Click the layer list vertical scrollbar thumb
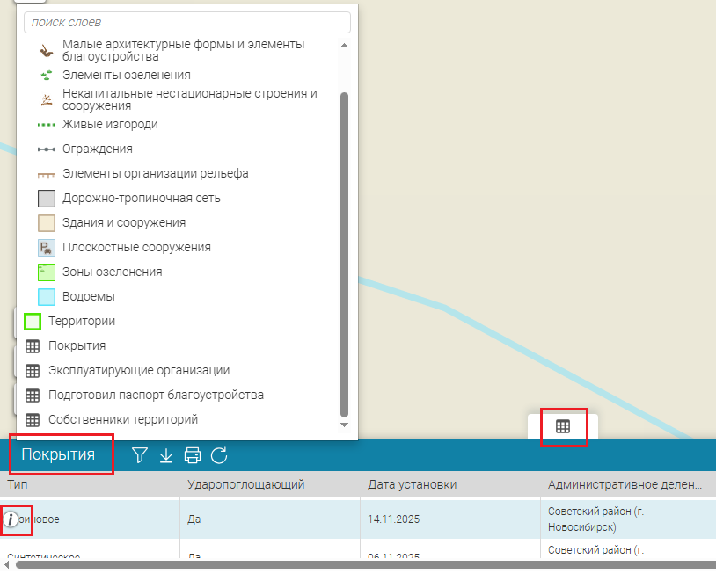The width and height of the screenshot is (716, 588). [344, 255]
